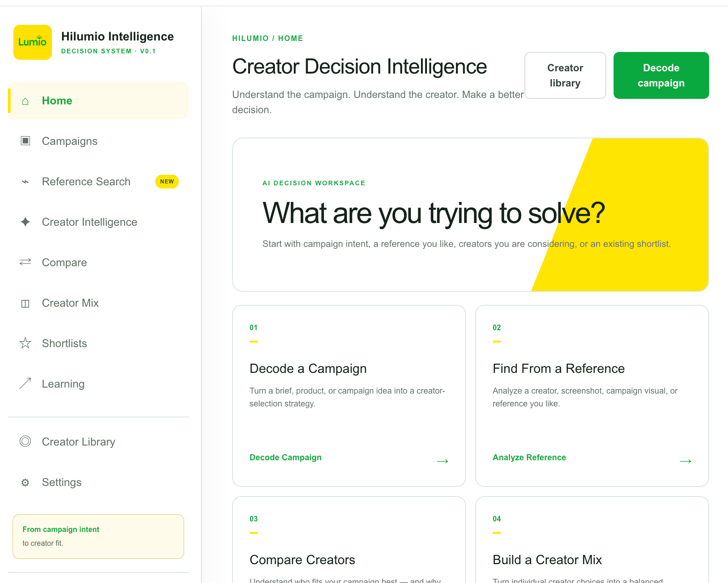Screen dimensions: 728x583
Task: Select Compare in the sidebar
Action: pyautogui.click(x=98, y=263)
